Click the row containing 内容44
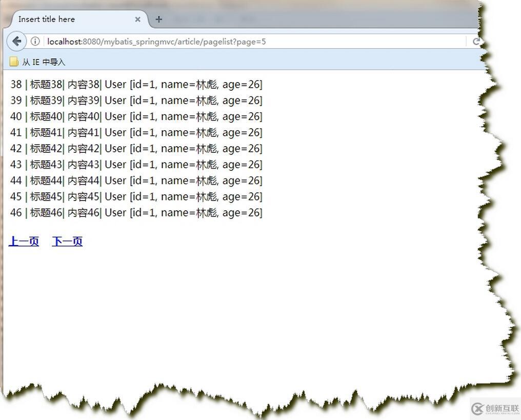 [136, 181]
